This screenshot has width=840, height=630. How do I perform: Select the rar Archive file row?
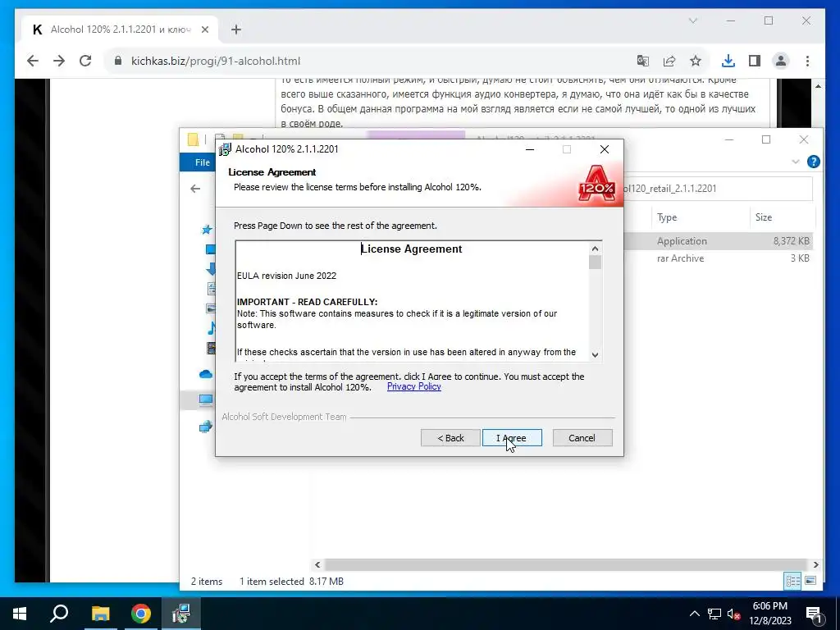coord(718,258)
